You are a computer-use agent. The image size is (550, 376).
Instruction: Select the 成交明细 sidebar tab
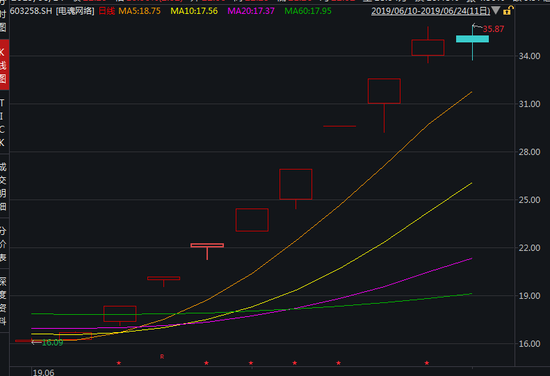pyautogui.click(x=4, y=186)
